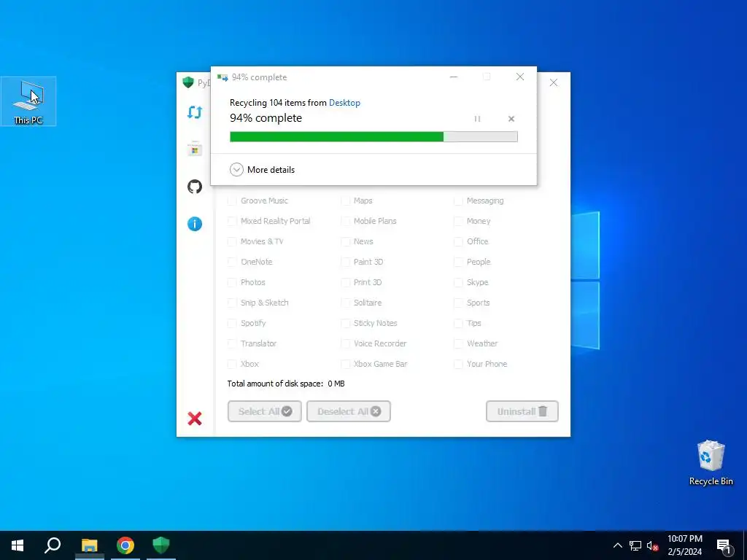The height and width of the screenshot is (560, 747).
Task: Open the This PC desktop icon
Action: pyautogui.click(x=28, y=101)
